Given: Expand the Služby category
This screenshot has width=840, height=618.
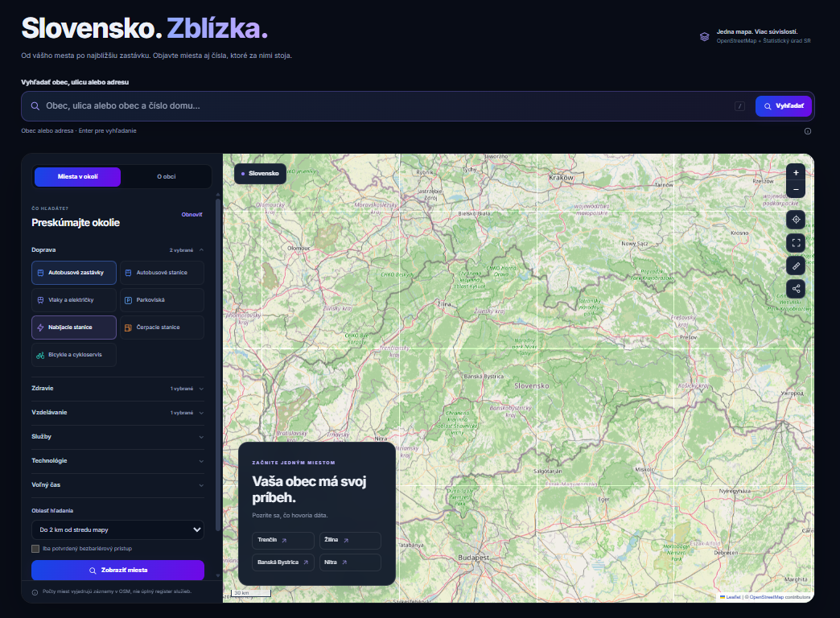Looking at the screenshot, I should [x=117, y=437].
